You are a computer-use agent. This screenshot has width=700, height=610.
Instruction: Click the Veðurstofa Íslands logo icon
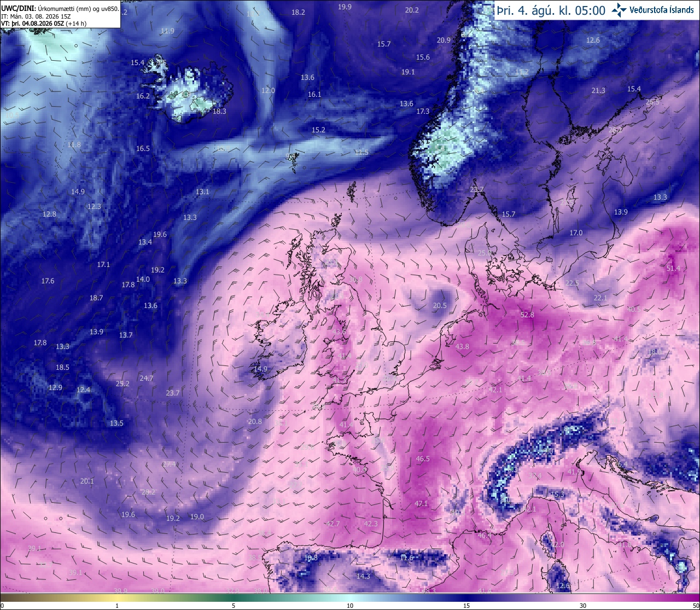tap(619, 10)
